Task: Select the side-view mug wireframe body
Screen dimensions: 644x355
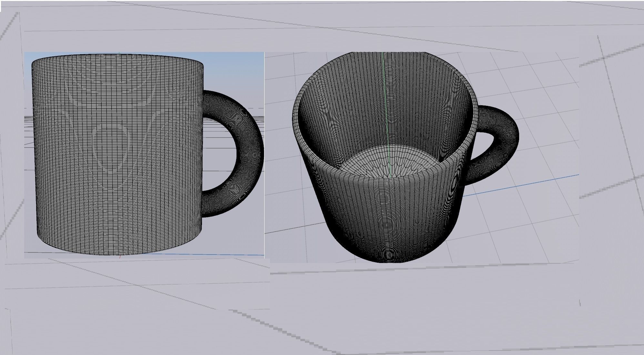Action: pos(118,154)
